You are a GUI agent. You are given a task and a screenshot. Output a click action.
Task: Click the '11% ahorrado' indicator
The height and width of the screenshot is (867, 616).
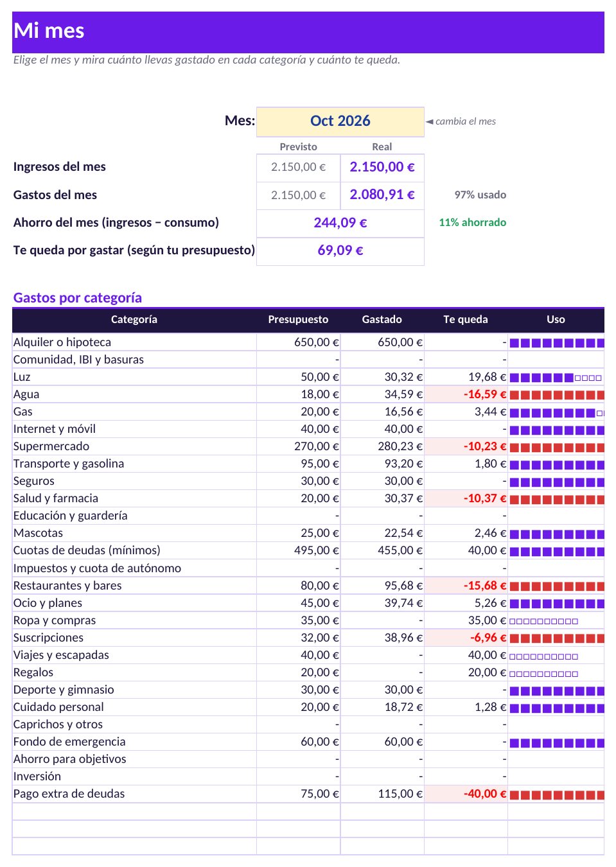tap(473, 222)
